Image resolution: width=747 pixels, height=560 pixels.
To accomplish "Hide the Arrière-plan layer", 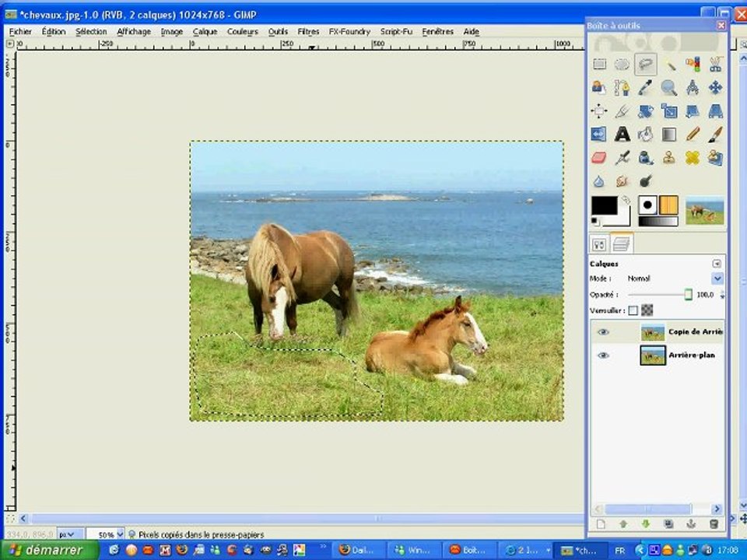I will click(x=603, y=355).
